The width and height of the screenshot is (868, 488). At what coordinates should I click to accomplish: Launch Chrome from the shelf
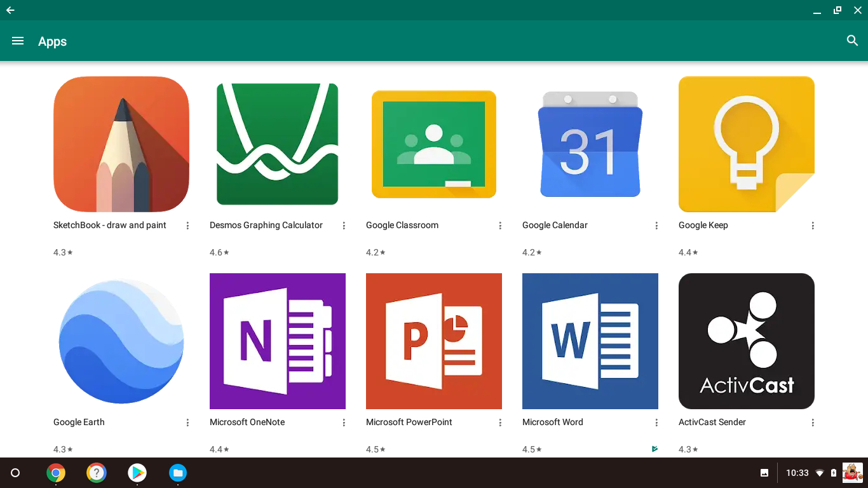[56, 473]
